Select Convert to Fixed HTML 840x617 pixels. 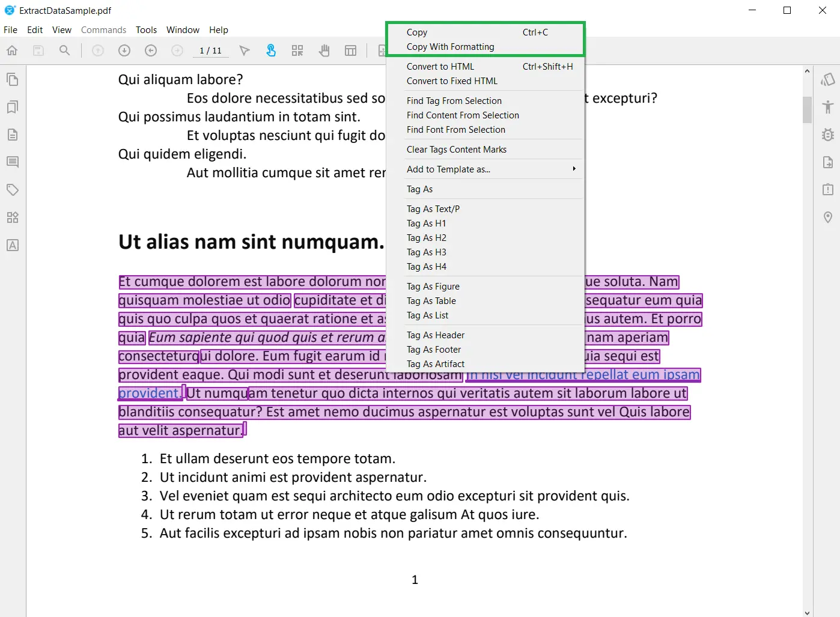(485, 81)
